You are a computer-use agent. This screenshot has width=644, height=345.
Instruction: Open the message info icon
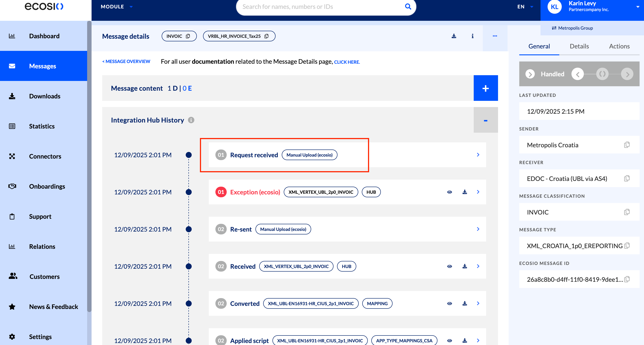472,36
